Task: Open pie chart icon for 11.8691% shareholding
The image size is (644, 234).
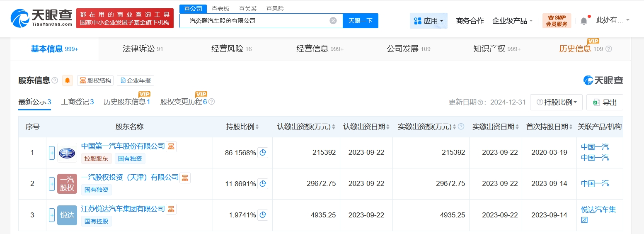Action: click(263, 184)
